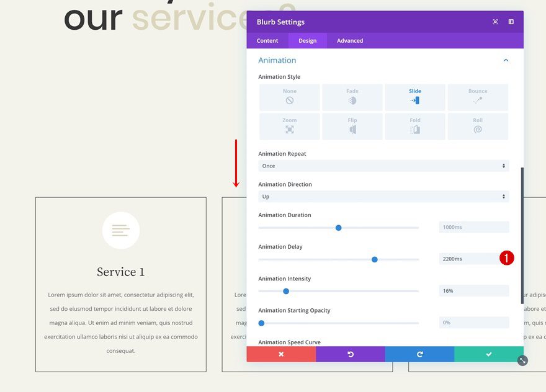Image resolution: width=546 pixels, height=392 pixels.
Task: Select the Fold animation style
Action: (415, 127)
